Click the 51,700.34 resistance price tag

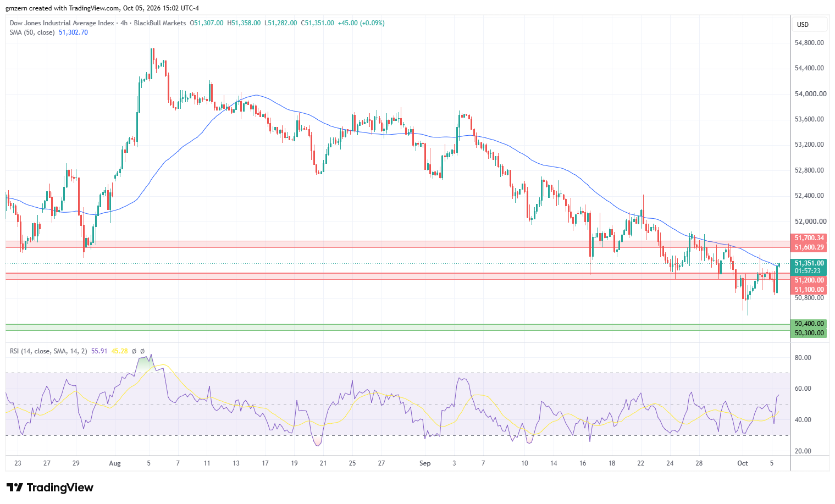[809, 238]
